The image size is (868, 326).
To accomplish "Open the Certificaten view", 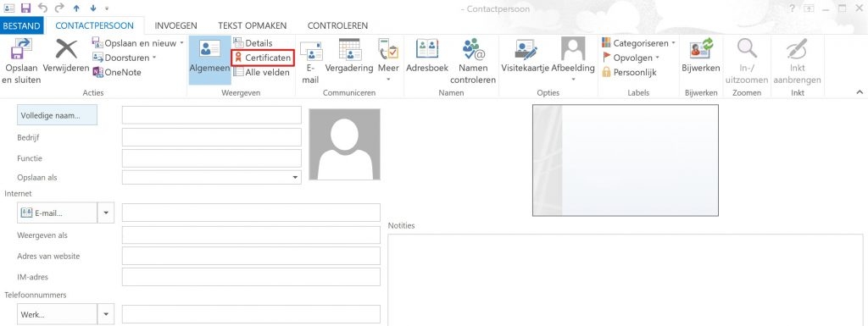I will tap(263, 58).
